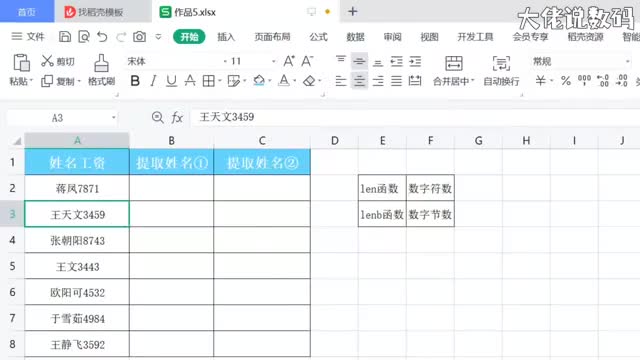Apply percent style
Image resolution: width=640 pixels, height=360 pixels.
566,81
